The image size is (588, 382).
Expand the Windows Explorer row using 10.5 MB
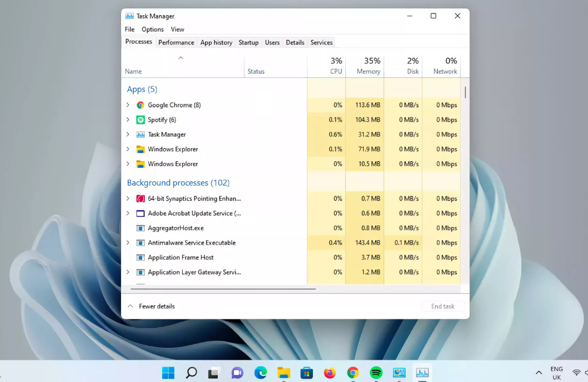coord(128,164)
